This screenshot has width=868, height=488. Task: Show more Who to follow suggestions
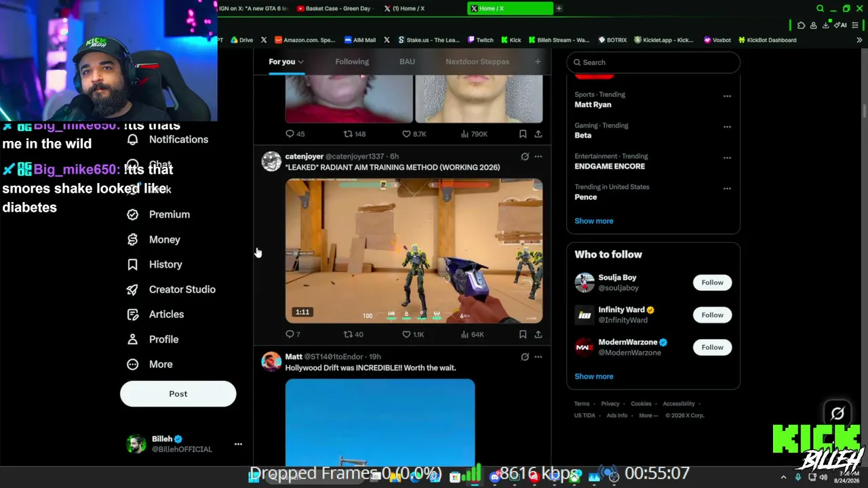(594, 376)
